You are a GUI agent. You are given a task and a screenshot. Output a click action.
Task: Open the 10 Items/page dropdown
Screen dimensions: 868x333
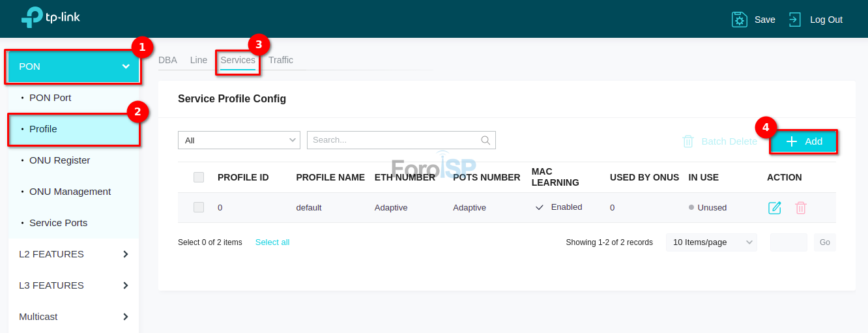coord(711,242)
